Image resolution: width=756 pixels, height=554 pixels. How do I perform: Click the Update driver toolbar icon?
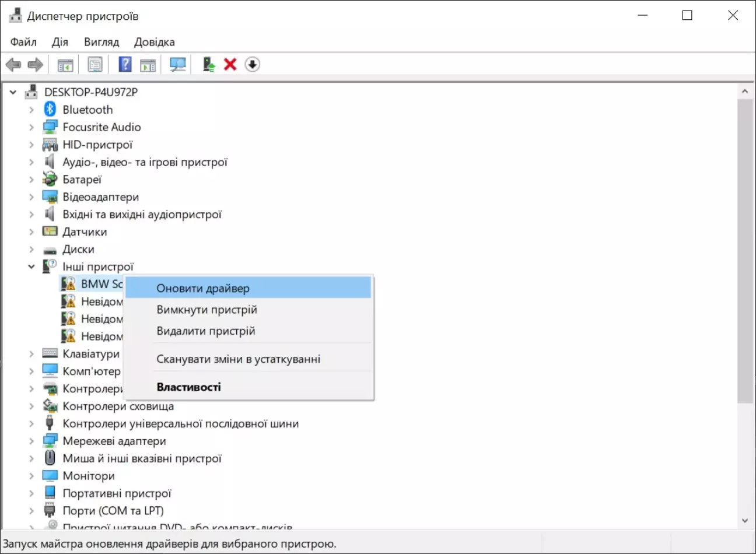pyautogui.click(x=208, y=65)
